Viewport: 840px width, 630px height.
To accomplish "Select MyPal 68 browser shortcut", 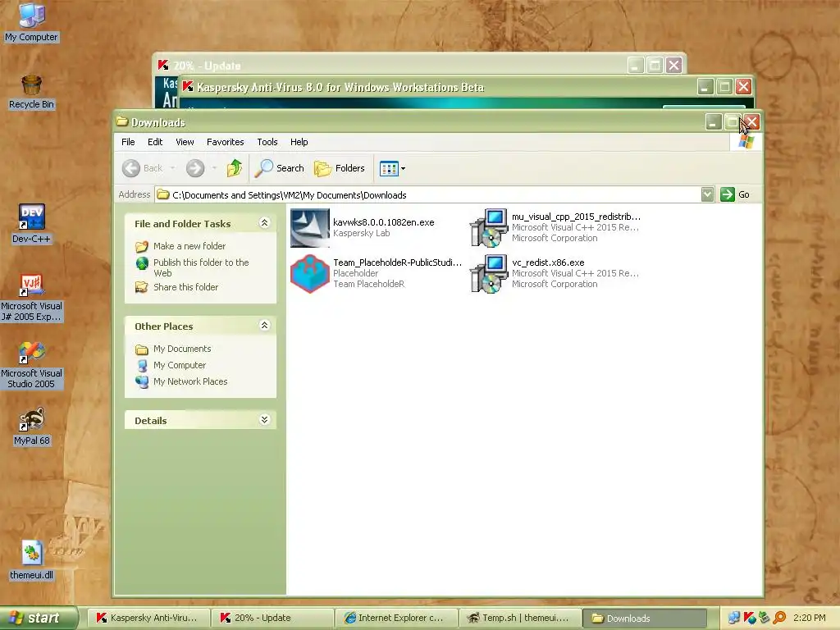I will point(31,427).
